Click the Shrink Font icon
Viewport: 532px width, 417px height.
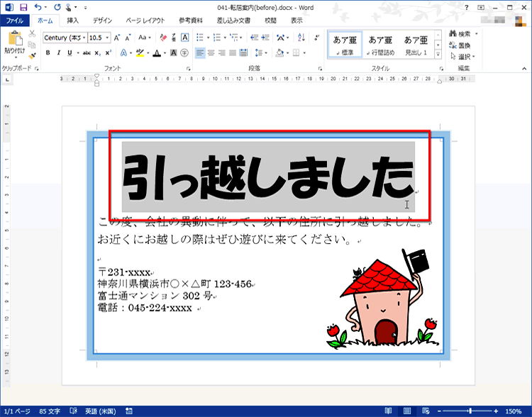[128, 38]
